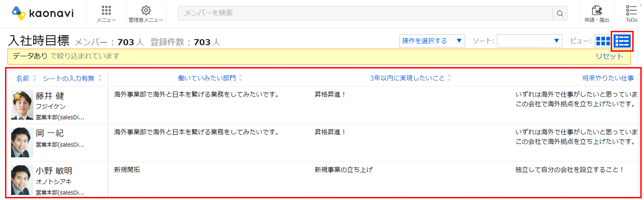Open 小野 敏明 member name
This screenshot has height=200, width=644.
54,171
